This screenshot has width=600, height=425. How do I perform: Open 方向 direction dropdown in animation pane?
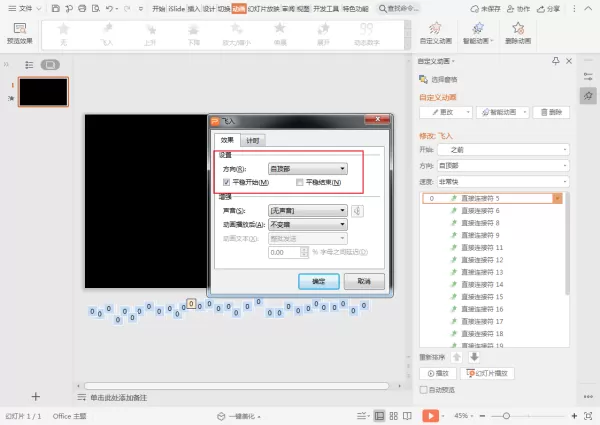(503, 166)
